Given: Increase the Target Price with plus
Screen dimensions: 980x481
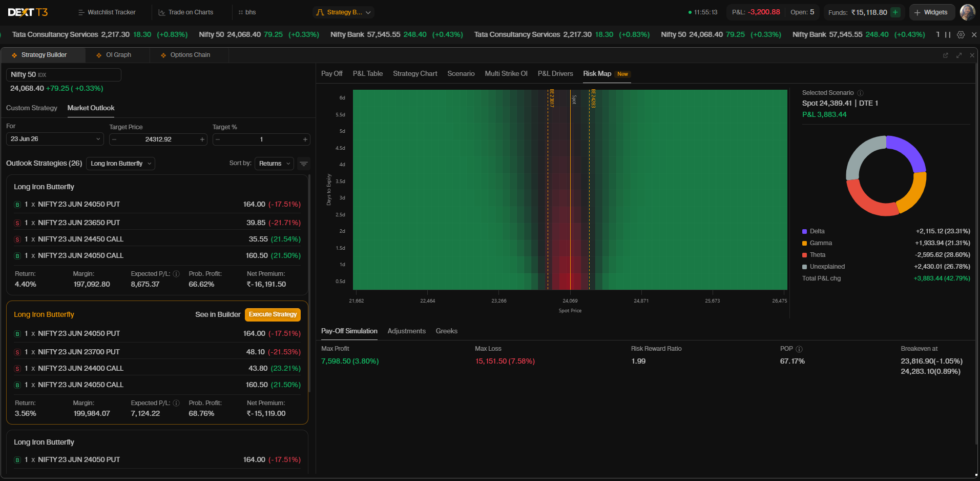Looking at the screenshot, I should point(202,139).
